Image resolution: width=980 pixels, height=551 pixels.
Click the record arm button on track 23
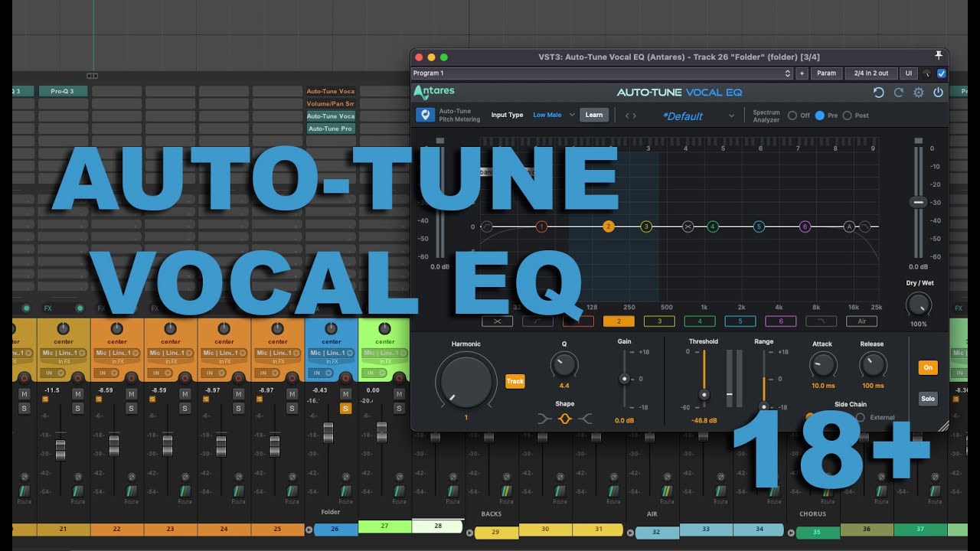[185, 378]
